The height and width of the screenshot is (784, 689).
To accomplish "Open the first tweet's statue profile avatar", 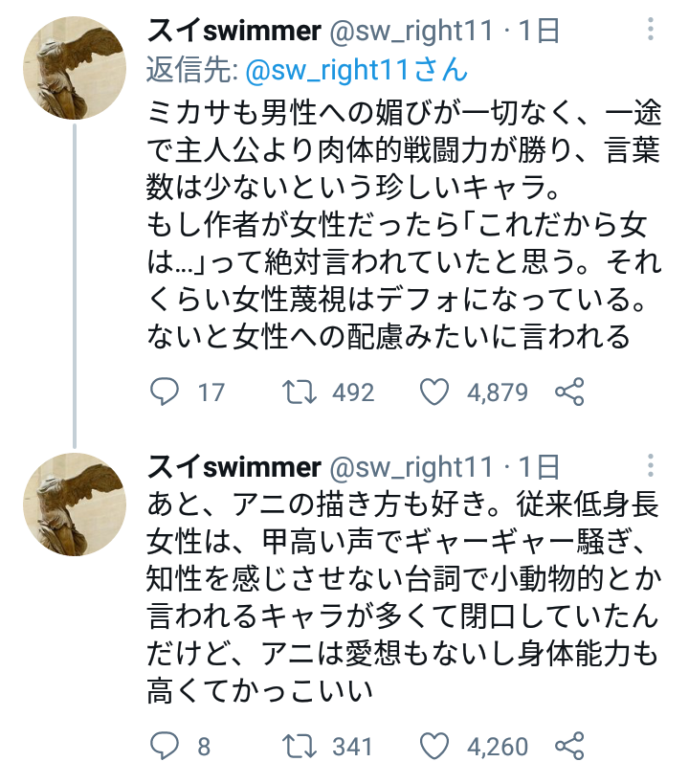I will pyautogui.click(x=75, y=68).
